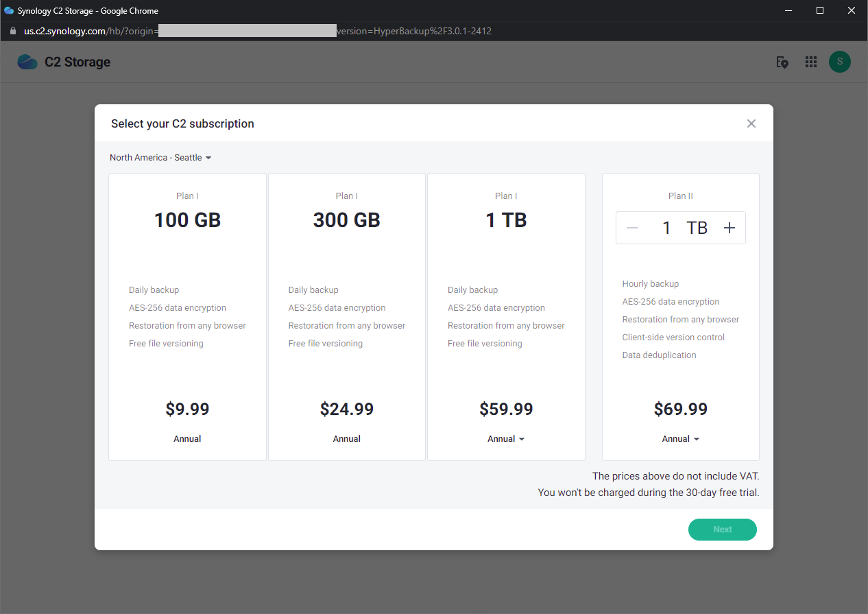Screen dimensions: 868x614
Task: Click the 100 GB heading text
Action: (x=187, y=220)
